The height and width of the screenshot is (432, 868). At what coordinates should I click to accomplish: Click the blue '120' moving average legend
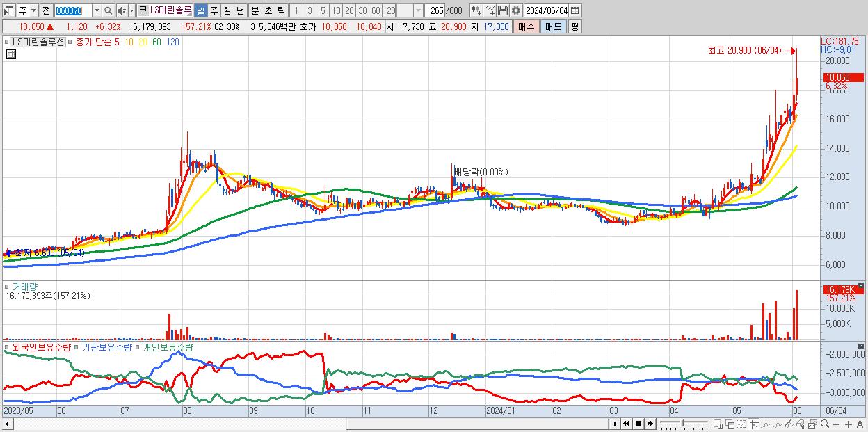(172, 42)
